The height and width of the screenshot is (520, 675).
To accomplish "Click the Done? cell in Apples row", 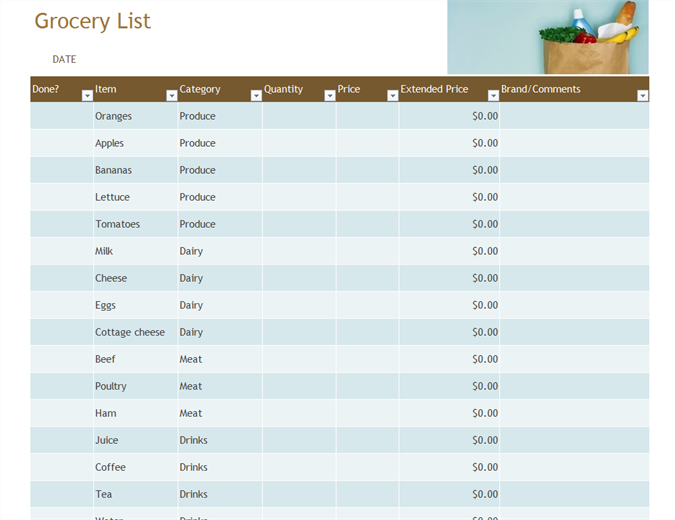I will click(x=61, y=143).
